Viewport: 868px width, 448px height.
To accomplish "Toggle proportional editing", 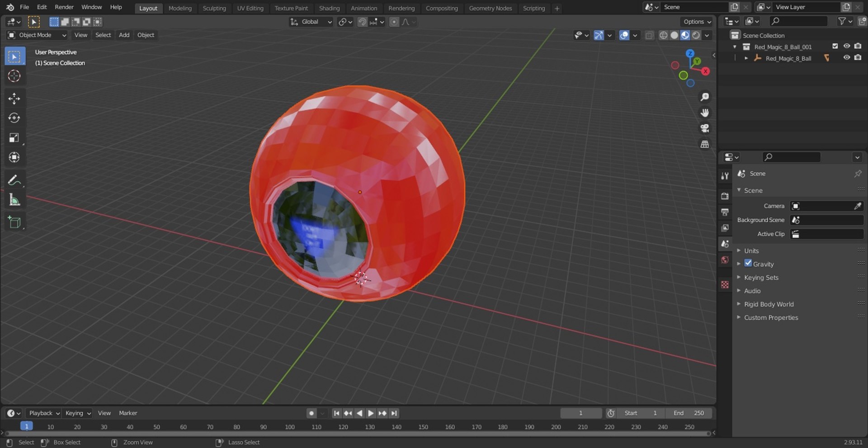I will [x=394, y=22].
